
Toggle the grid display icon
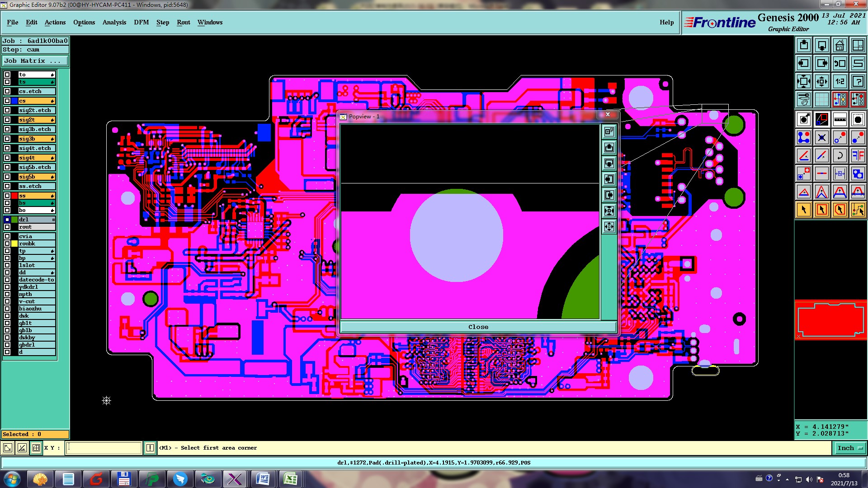[x=822, y=99]
